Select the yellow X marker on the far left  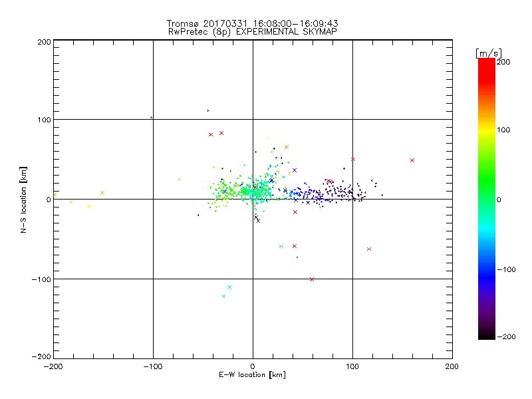(89, 206)
